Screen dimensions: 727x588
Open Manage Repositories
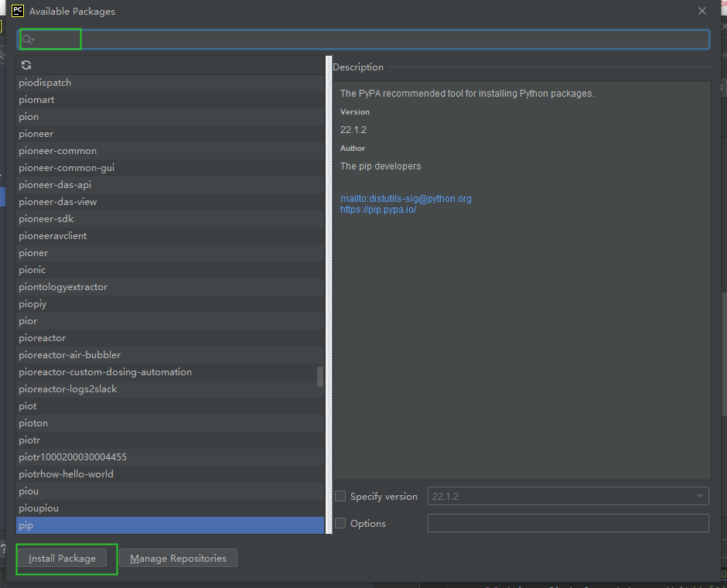pyautogui.click(x=178, y=559)
